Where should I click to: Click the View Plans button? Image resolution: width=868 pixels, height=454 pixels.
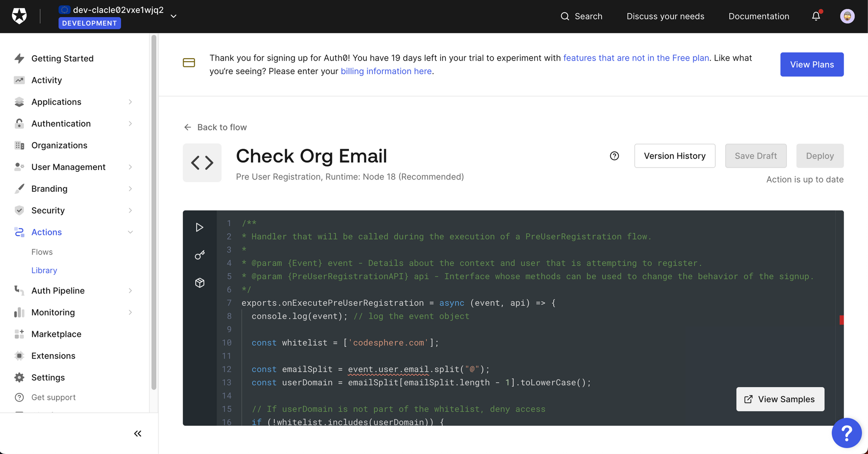click(812, 65)
